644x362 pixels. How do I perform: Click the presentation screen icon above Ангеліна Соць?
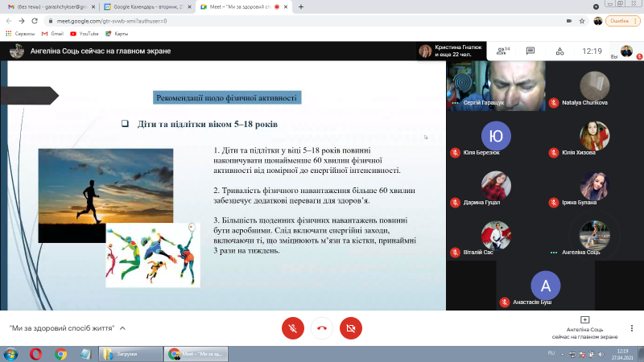pyautogui.click(x=585, y=319)
